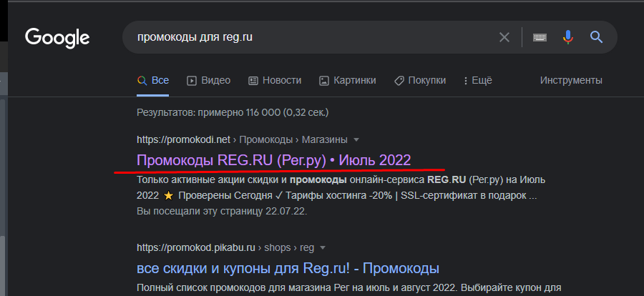Open Промокоды REG.RU (Рег.ру) result link
Image resolution: width=644 pixels, height=296 pixels.
point(273,160)
